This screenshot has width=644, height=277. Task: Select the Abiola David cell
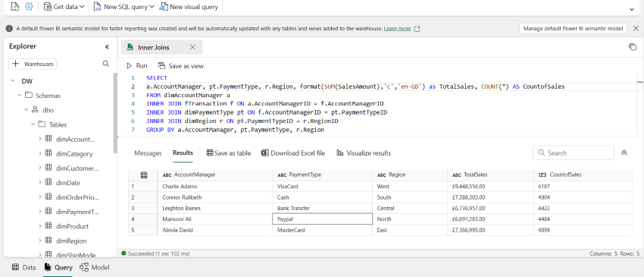(x=215, y=230)
